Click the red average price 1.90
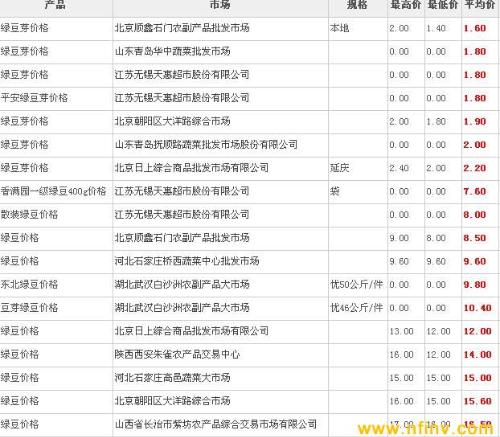This screenshot has width=500, height=437. pos(475,122)
